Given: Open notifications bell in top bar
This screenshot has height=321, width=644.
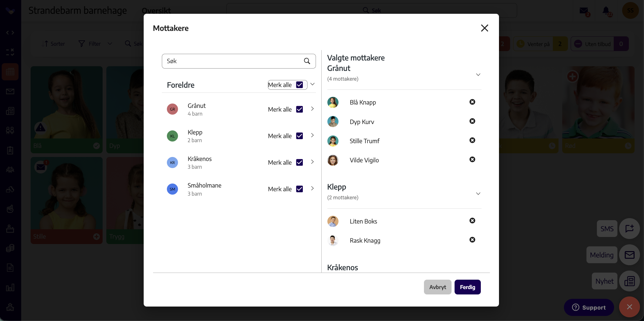Looking at the screenshot, I should [606, 11].
